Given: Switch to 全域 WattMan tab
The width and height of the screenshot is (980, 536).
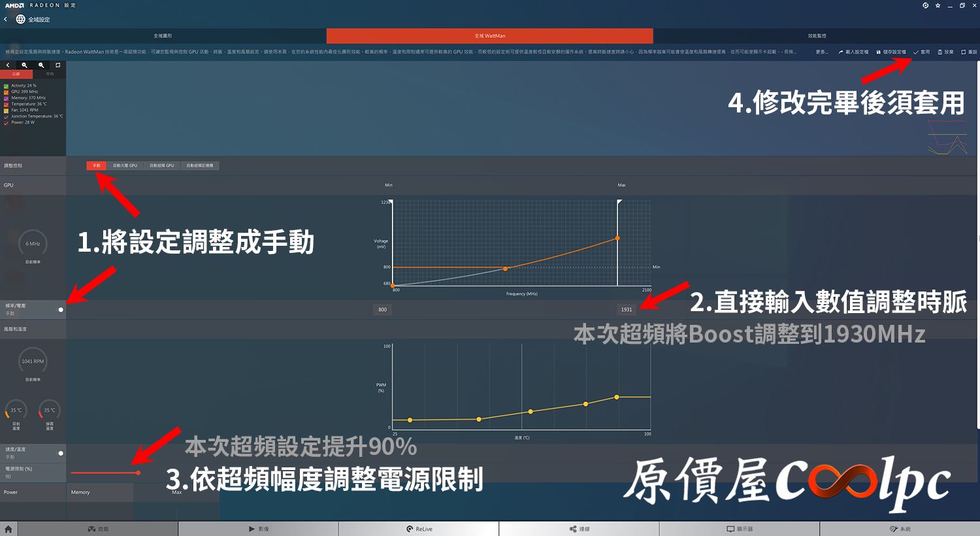Looking at the screenshot, I should click(x=490, y=36).
